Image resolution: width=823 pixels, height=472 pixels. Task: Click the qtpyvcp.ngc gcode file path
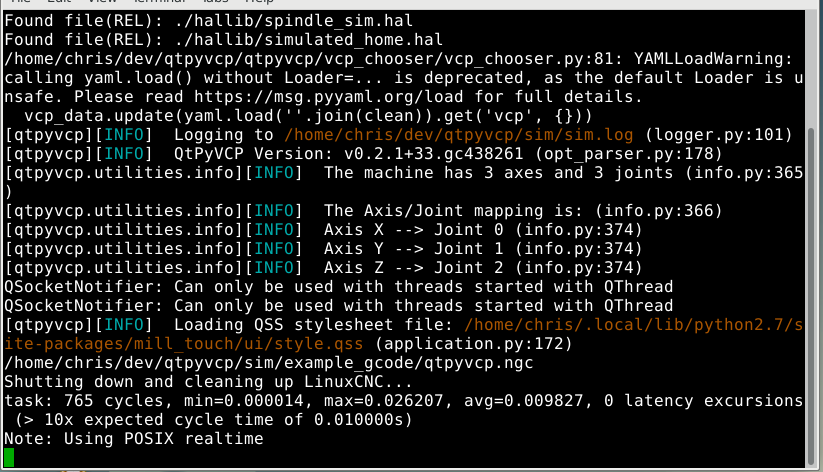(269, 363)
